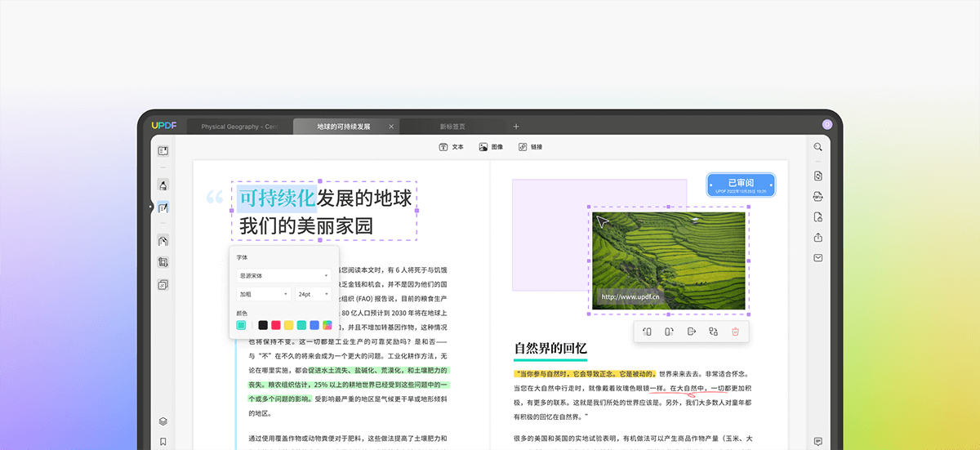Open the 24pt font size dropdown

click(x=314, y=294)
